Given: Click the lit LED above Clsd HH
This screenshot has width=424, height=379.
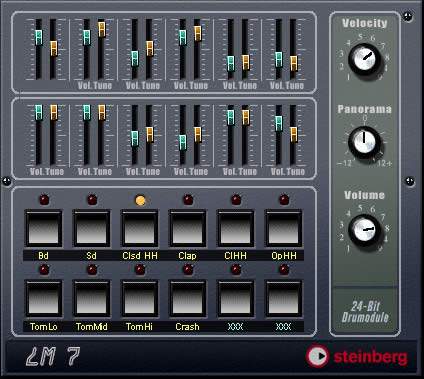Looking at the screenshot, I should pos(140,200).
